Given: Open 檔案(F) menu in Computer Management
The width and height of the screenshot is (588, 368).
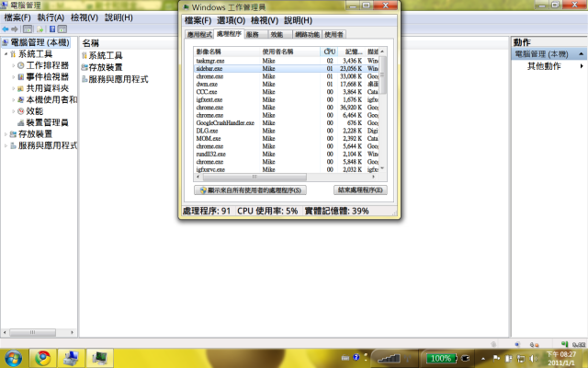Looking at the screenshot, I should [x=17, y=17].
